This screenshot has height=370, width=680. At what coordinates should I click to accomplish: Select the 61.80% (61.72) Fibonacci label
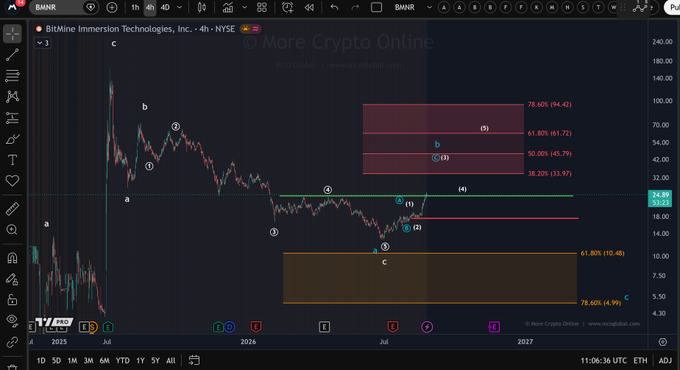(x=549, y=133)
